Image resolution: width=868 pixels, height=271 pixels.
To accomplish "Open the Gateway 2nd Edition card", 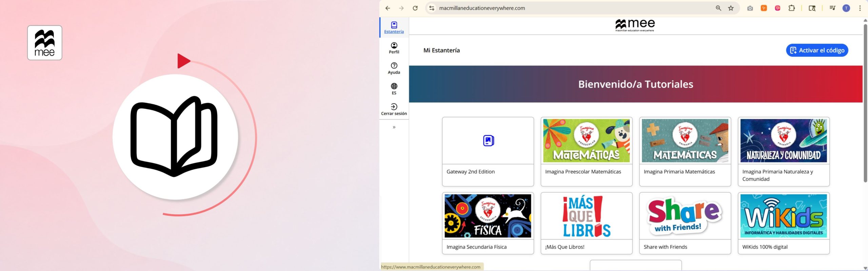I will point(488,152).
